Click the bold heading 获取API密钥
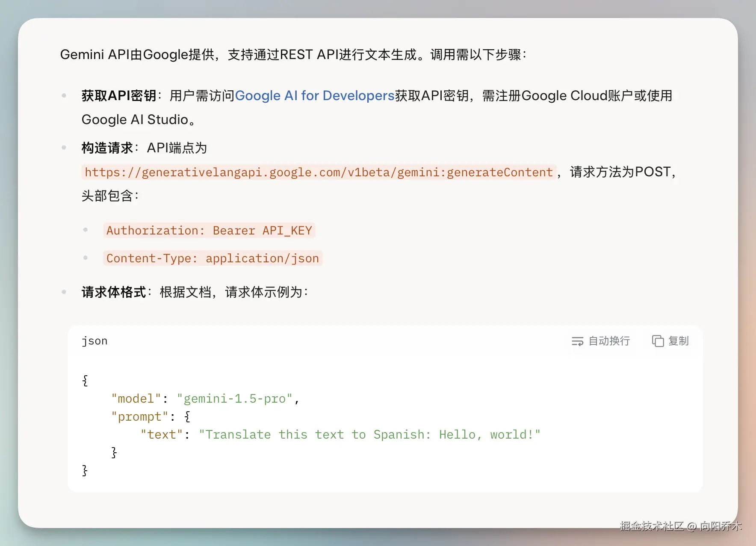The height and width of the screenshot is (546, 756). pyautogui.click(x=119, y=95)
